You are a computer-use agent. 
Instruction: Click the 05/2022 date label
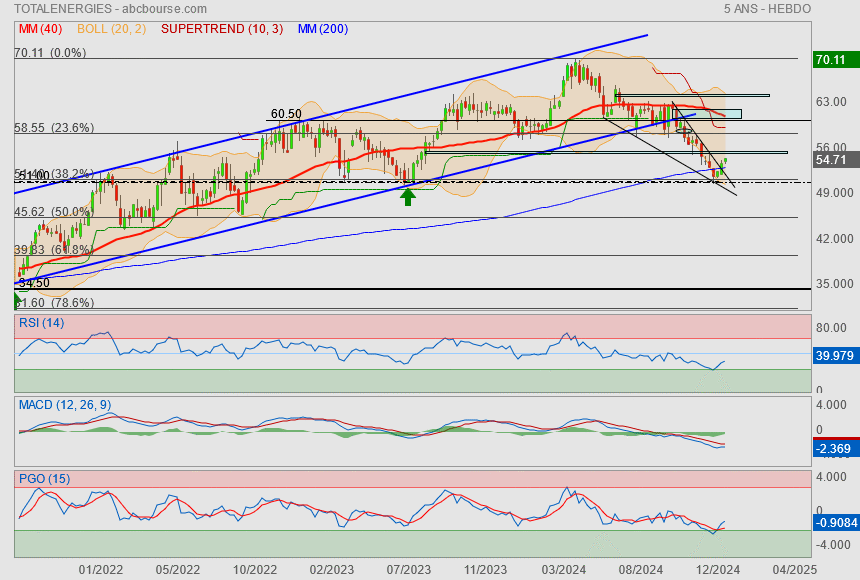[178, 570]
